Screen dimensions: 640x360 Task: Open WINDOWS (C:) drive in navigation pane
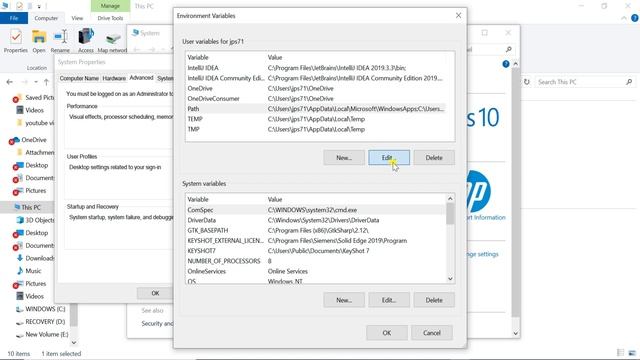click(40, 309)
